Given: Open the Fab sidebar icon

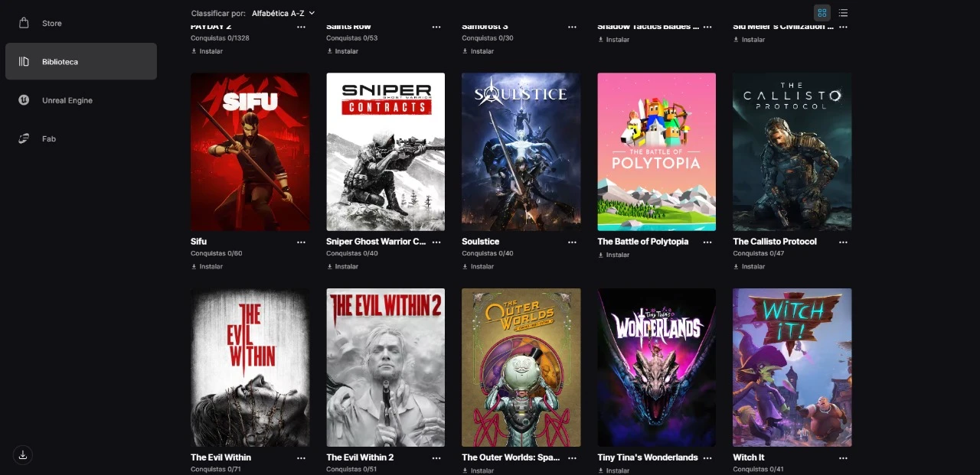Looking at the screenshot, I should pyautogui.click(x=24, y=138).
